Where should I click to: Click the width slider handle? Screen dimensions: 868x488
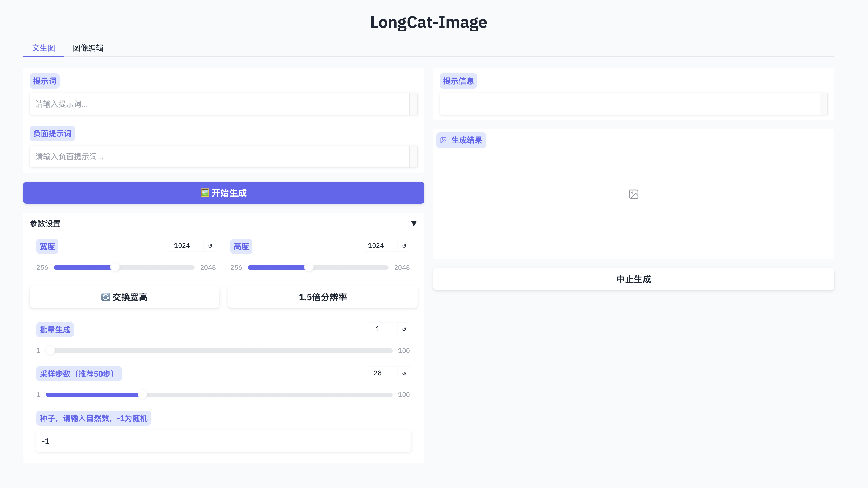click(x=115, y=267)
